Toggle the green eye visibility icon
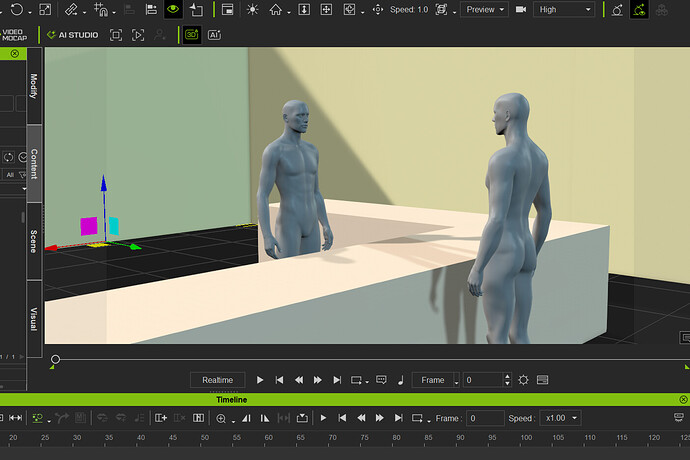The image size is (690, 460). coord(173,9)
